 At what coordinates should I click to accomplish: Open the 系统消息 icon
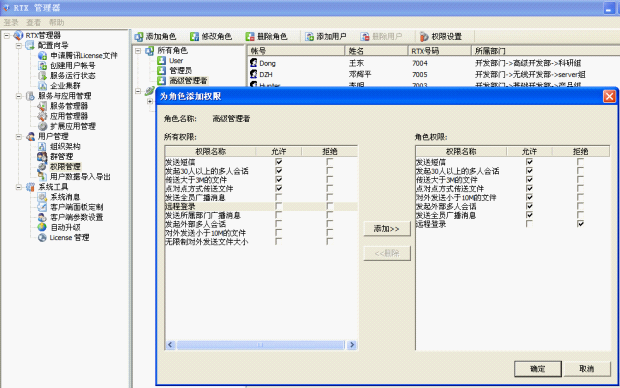[x=42, y=197]
